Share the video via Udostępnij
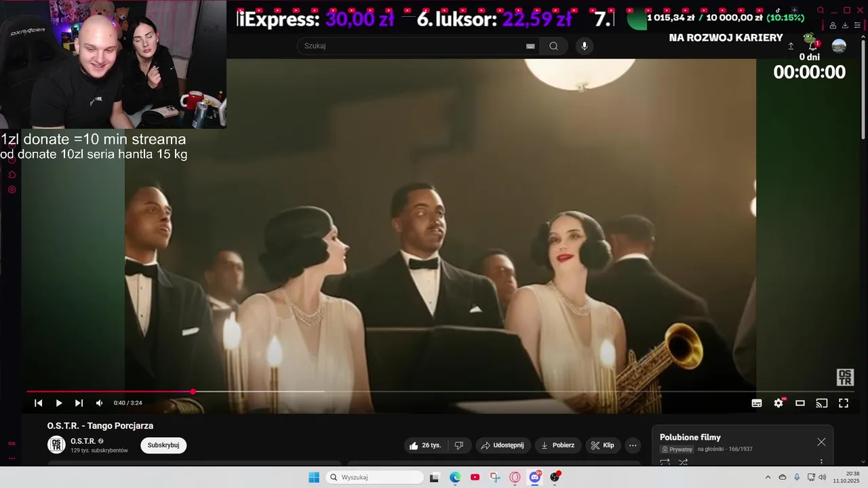Viewport: 868px width, 488px height. click(503, 445)
